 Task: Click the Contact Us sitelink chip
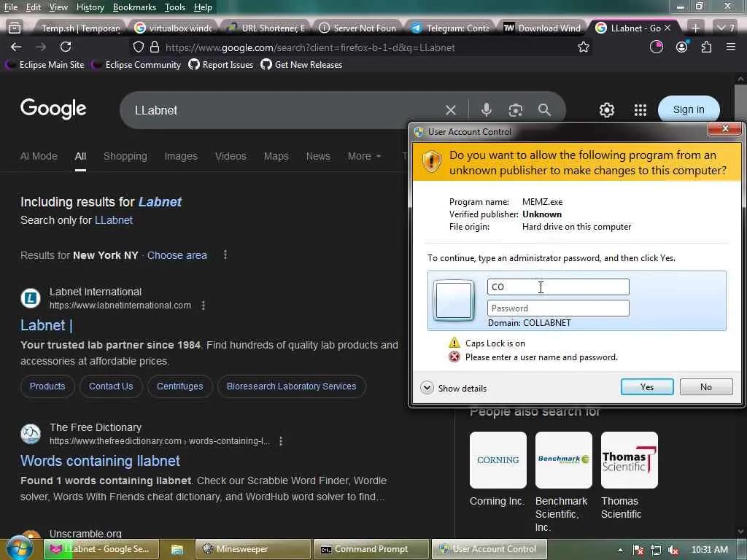click(111, 386)
